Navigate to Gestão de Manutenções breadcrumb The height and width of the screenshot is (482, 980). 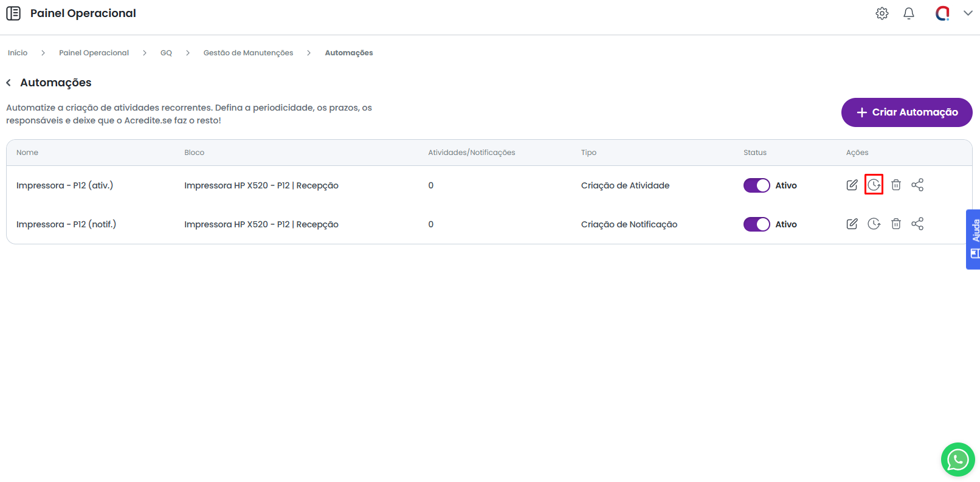[248, 53]
